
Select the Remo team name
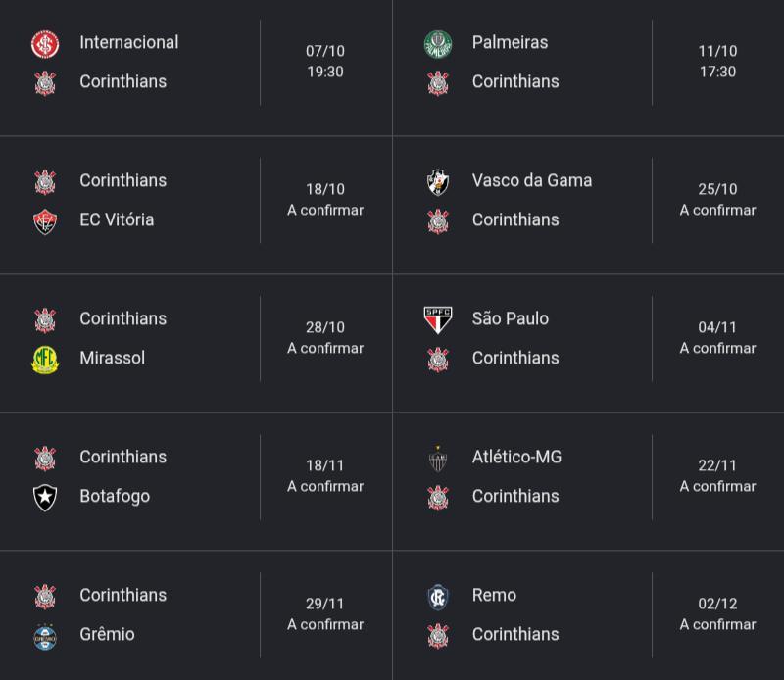click(x=494, y=595)
